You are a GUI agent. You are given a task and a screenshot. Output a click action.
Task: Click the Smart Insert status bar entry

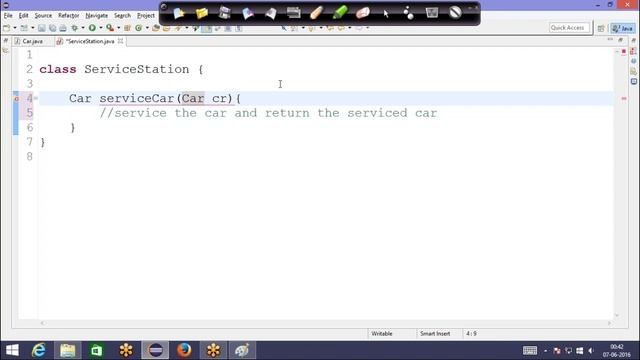[435, 334]
